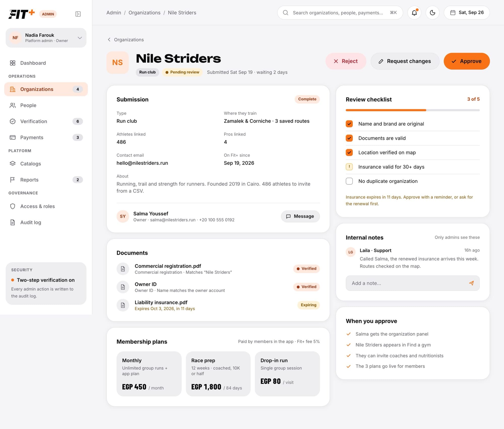Viewport: 504px width, 429px height.
Task: Toggle dark mode moon icon
Action: [x=432, y=13]
